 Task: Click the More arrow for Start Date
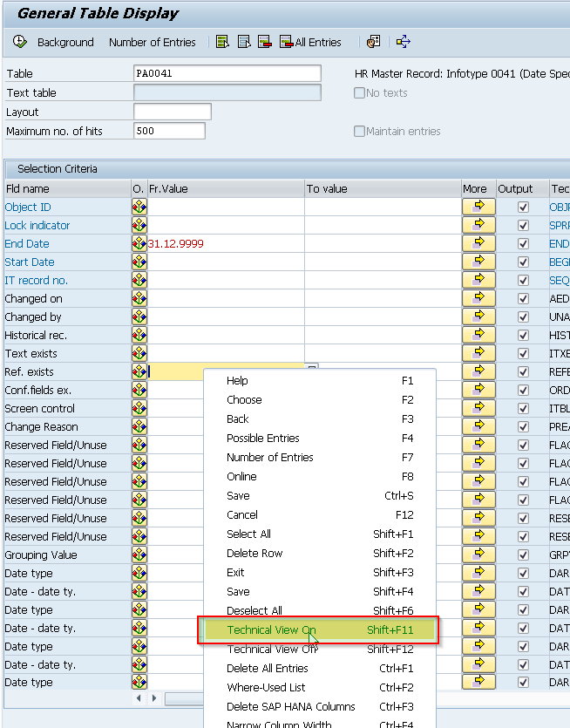click(478, 262)
